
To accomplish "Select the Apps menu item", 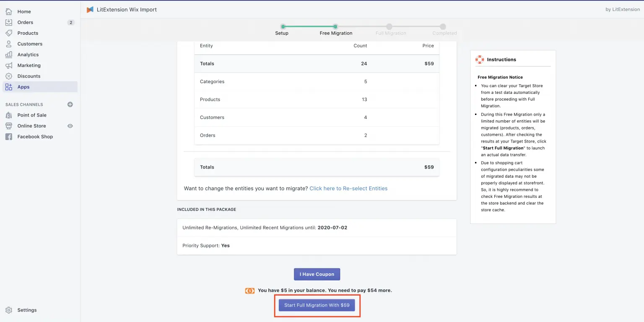I will (40, 87).
